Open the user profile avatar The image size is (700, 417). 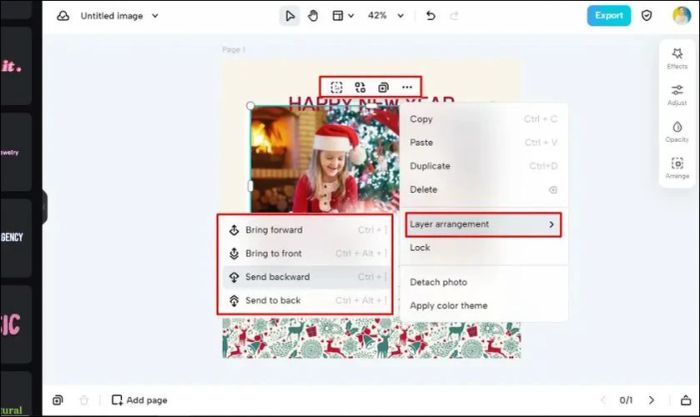(x=681, y=16)
